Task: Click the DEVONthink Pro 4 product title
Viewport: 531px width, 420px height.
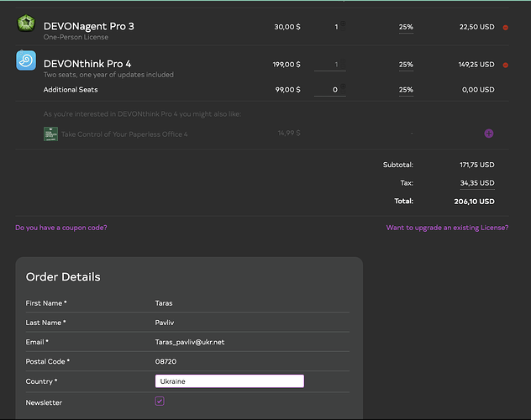Action: [87, 63]
